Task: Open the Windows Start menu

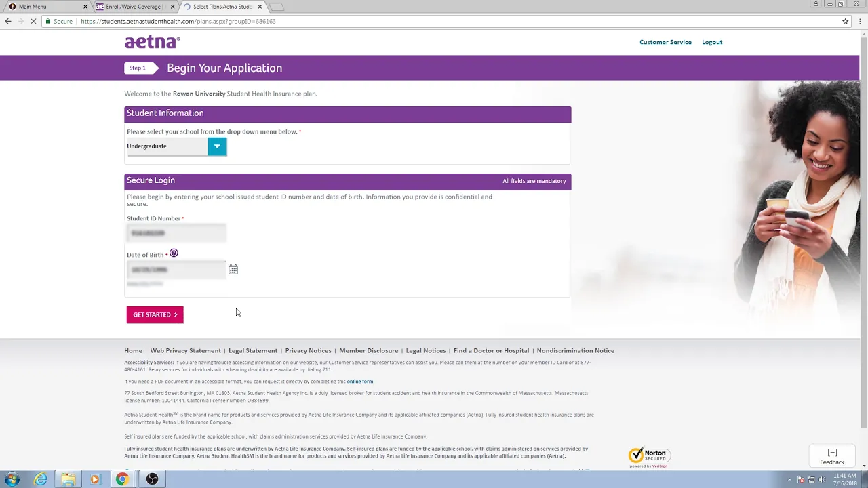Action: pyautogui.click(x=12, y=479)
